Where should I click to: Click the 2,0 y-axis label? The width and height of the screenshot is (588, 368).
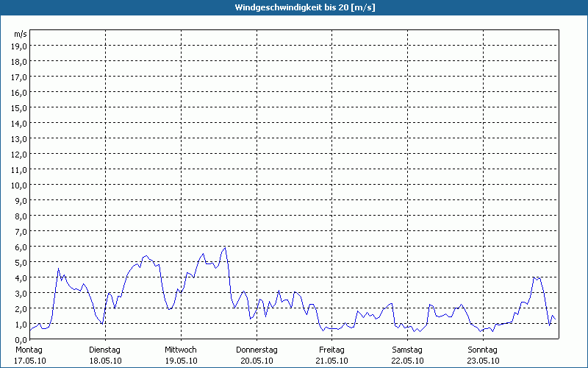click(21, 308)
